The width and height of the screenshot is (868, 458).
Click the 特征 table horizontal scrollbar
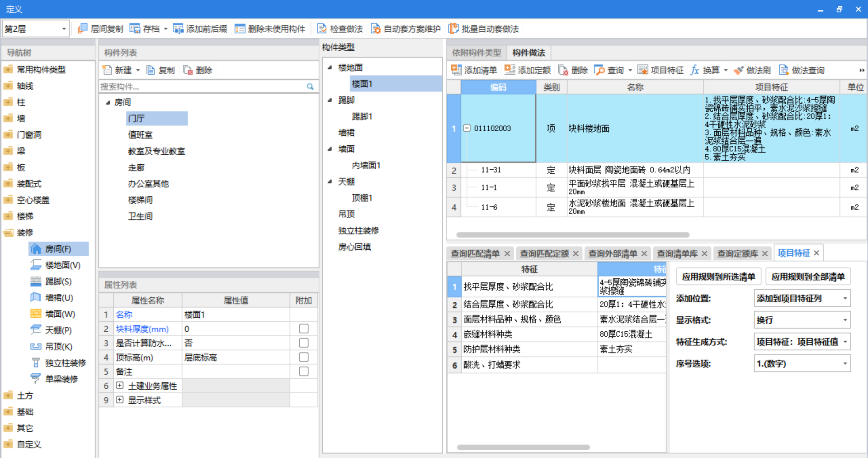[x=523, y=447]
